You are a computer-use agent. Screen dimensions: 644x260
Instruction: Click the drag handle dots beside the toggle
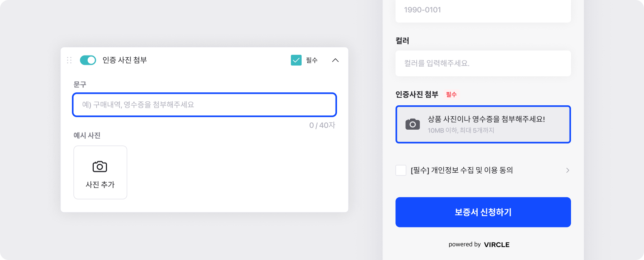point(69,60)
